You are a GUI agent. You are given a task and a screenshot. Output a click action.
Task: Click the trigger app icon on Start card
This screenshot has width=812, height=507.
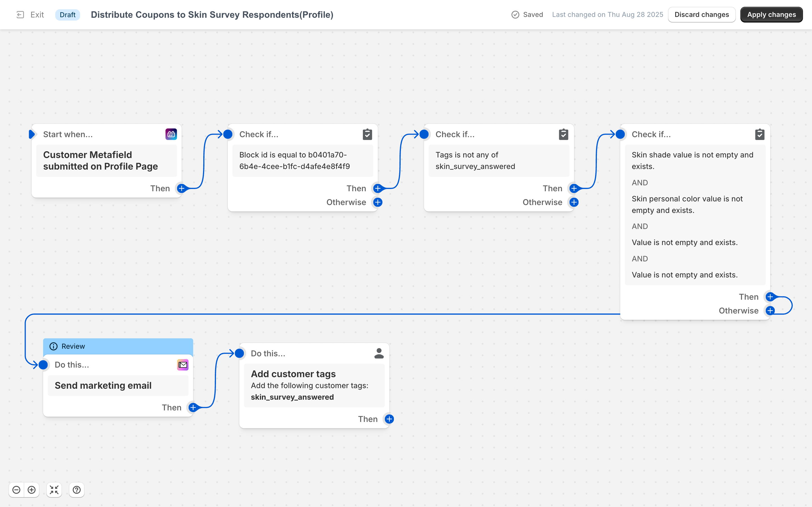click(x=171, y=134)
